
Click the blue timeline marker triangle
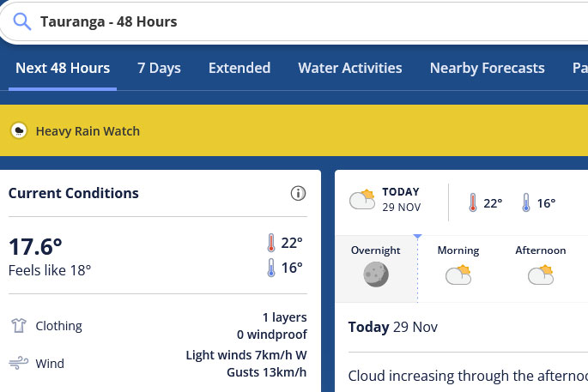(417, 235)
